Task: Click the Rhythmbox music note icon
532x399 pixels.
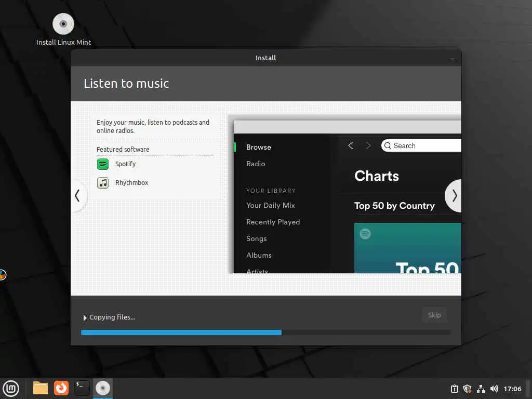Action: coord(103,183)
